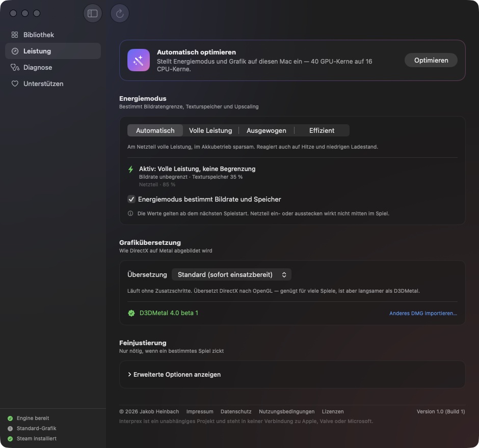Click the Diagnose stethoscope icon
This screenshot has height=448, width=479.
tap(15, 67)
